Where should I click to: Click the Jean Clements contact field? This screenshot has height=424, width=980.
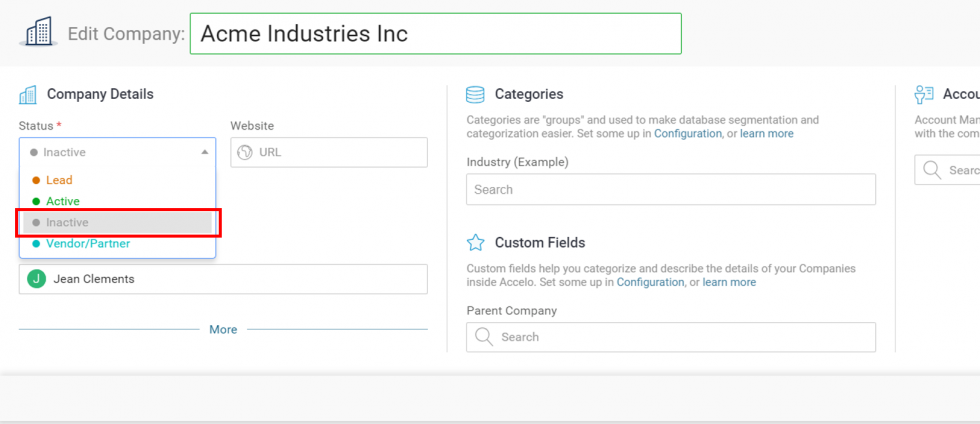[x=223, y=279]
